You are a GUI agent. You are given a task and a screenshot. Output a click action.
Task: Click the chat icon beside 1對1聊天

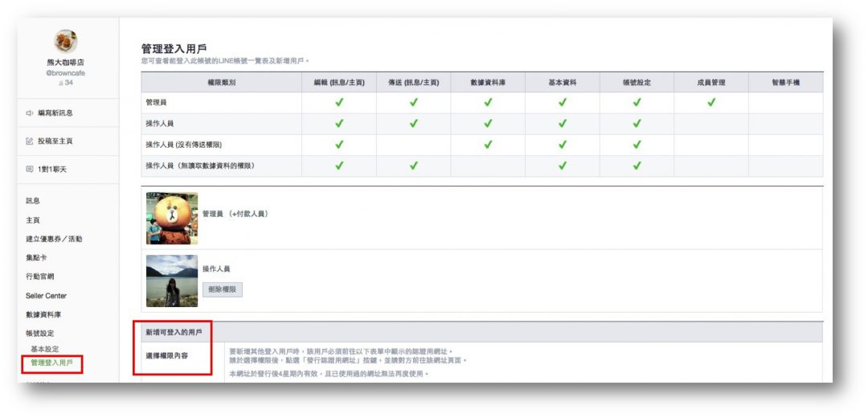[x=30, y=170]
